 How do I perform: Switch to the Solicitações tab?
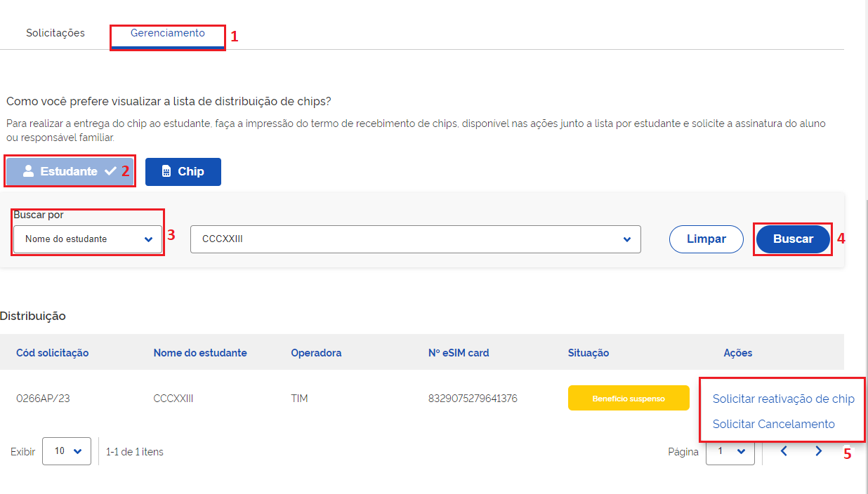(x=55, y=33)
